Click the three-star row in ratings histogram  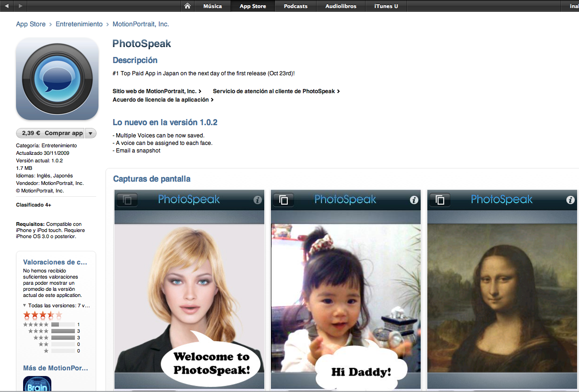click(57, 338)
